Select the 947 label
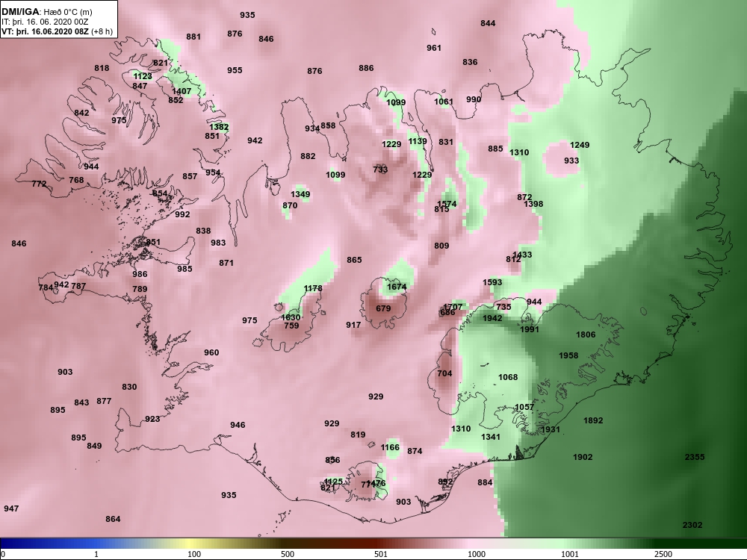The height and width of the screenshot is (560, 747). tap(11, 508)
